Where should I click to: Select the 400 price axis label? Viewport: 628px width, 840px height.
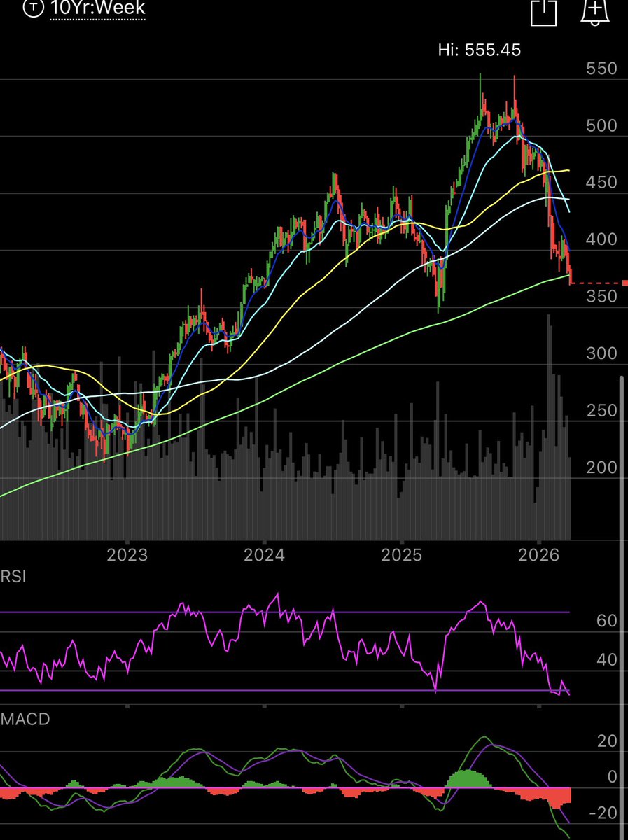pos(602,239)
